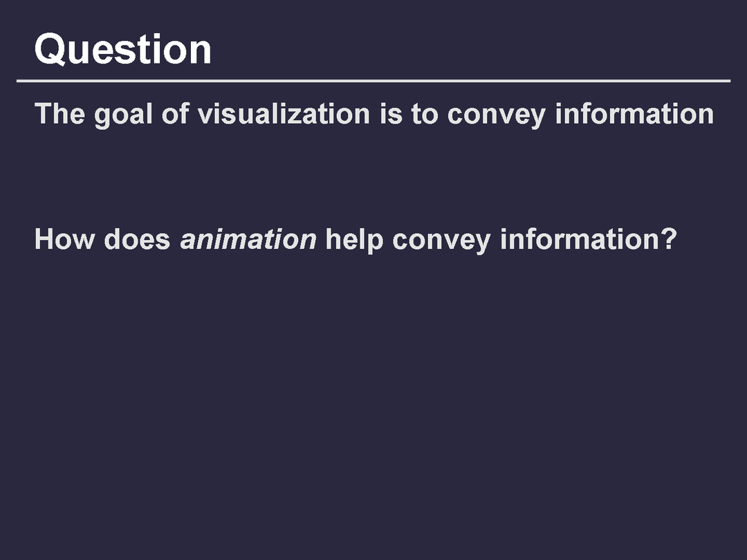Click "information" ending the first sentence
Screen dimensions: 747x560
tap(634, 114)
